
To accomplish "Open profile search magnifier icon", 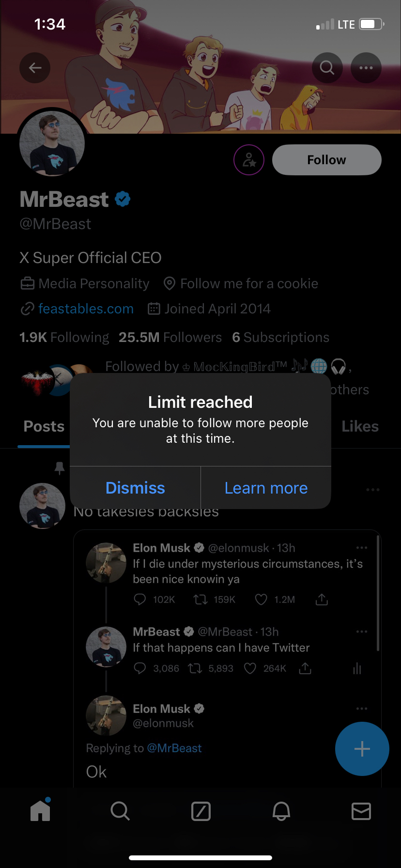I will coord(327,68).
